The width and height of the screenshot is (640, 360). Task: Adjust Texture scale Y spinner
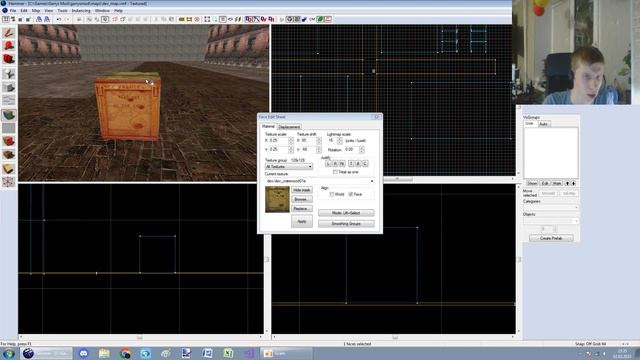point(291,150)
